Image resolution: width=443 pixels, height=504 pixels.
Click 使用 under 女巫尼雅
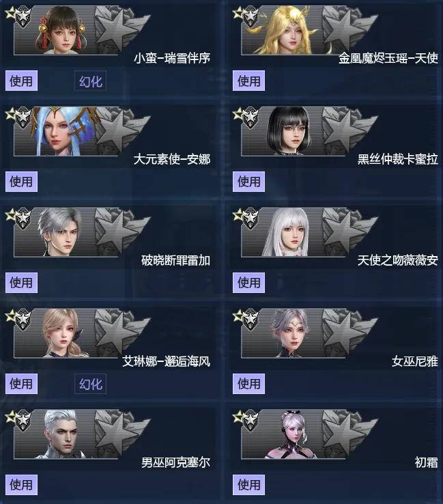pyautogui.click(x=248, y=384)
